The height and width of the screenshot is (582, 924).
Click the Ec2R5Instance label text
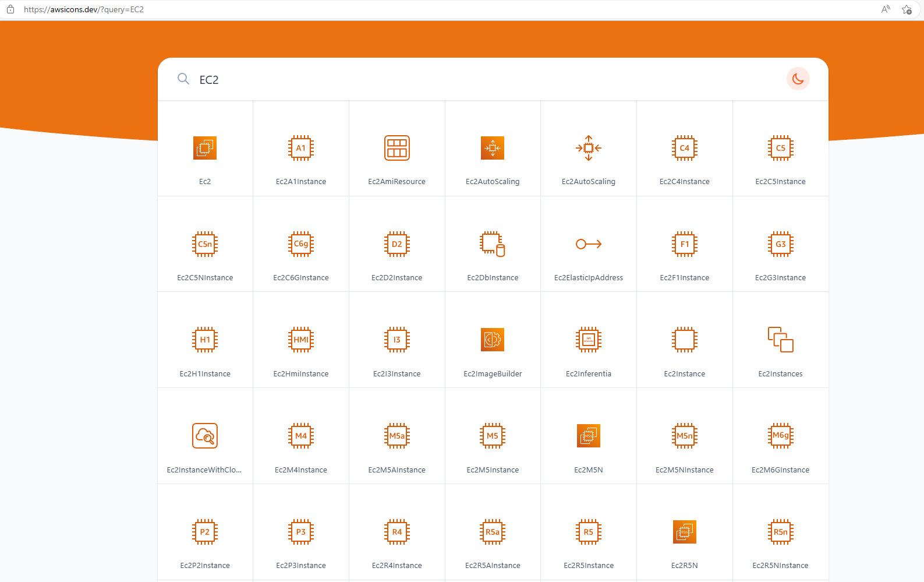[589, 566]
